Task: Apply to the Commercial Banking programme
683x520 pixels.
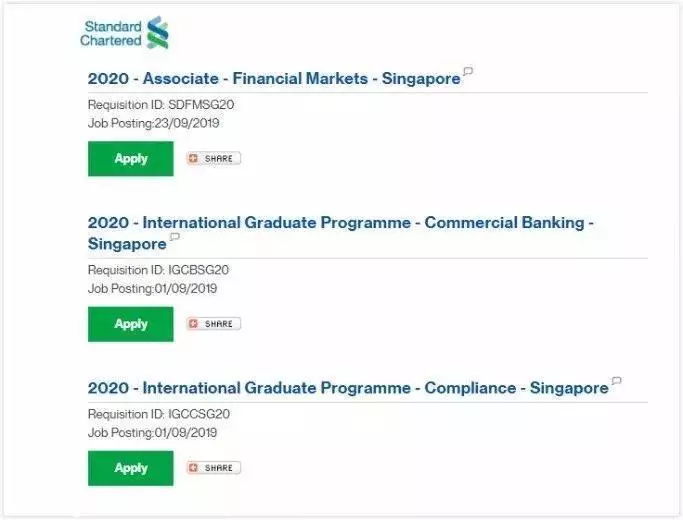Action: coord(131,324)
